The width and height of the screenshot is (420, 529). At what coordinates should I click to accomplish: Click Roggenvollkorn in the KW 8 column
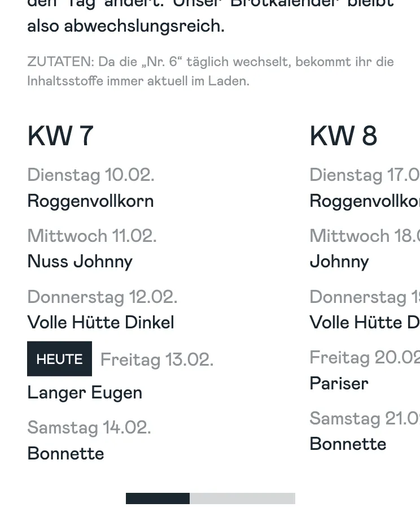pyautogui.click(x=364, y=201)
